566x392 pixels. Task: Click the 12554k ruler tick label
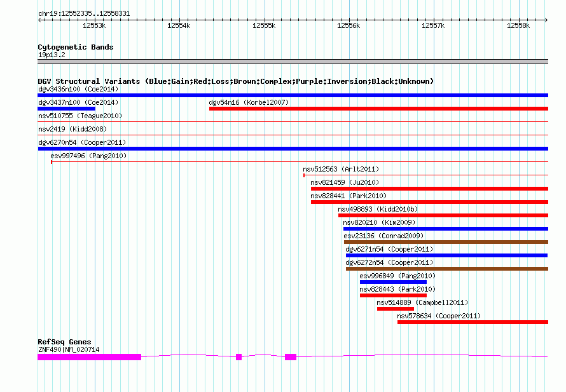179,25
